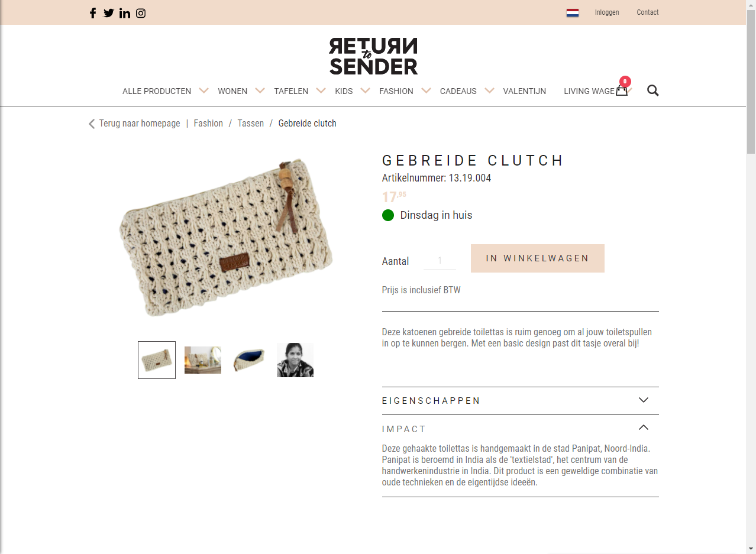Screen dimensions: 756x554
Task: Click the Inloggen link
Action: [x=607, y=12]
